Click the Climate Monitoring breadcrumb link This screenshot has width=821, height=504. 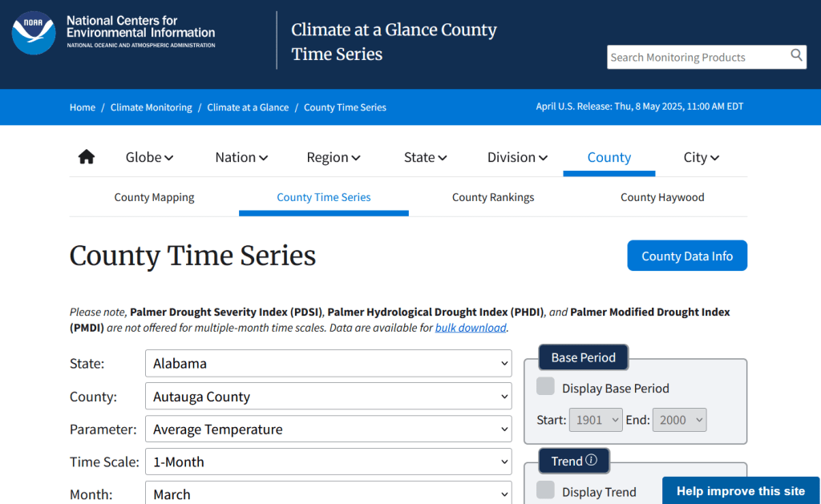(x=152, y=107)
